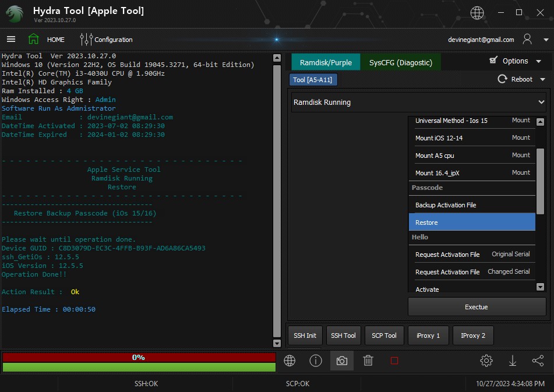Click the green HOME house icon
Image resolution: width=554 pixels, height=392 pixels.
point(34,39)
